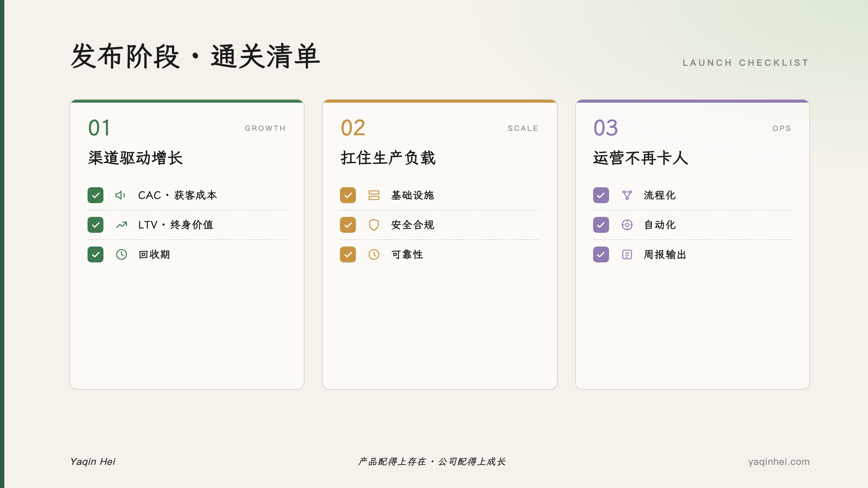Open the yaqinhei.com link

[779, 462]
